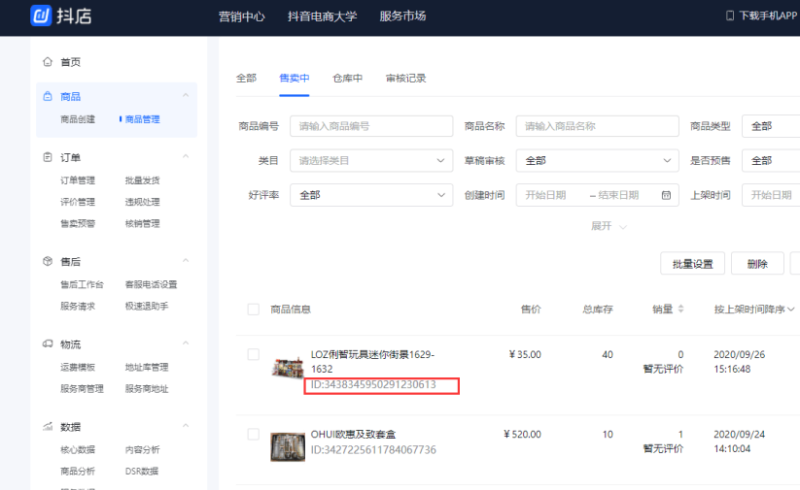Open 营销中心 in top navigation
800x490 pixels.
(x=241, y=16)
